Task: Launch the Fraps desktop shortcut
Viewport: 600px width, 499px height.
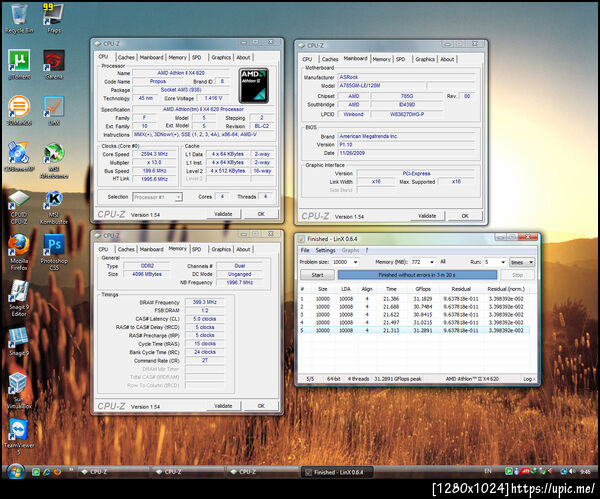Action: pyautogui.click(x=53, y=18)
